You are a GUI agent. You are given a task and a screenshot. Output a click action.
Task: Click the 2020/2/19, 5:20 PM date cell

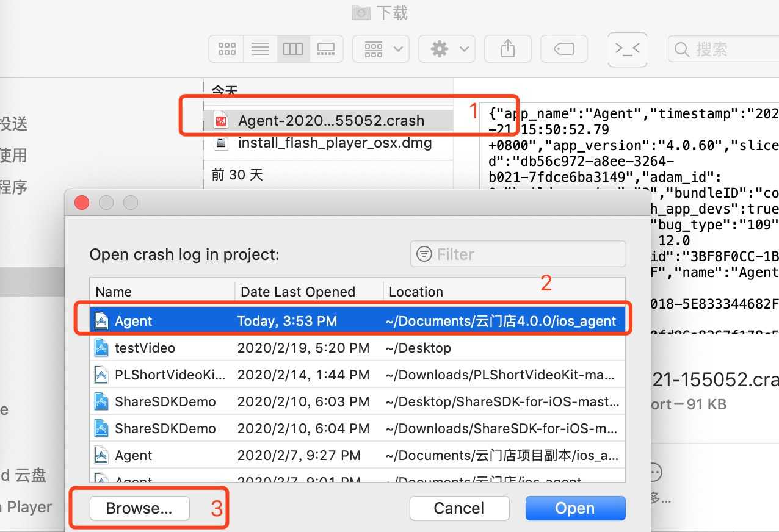click(x=303, y=348)
